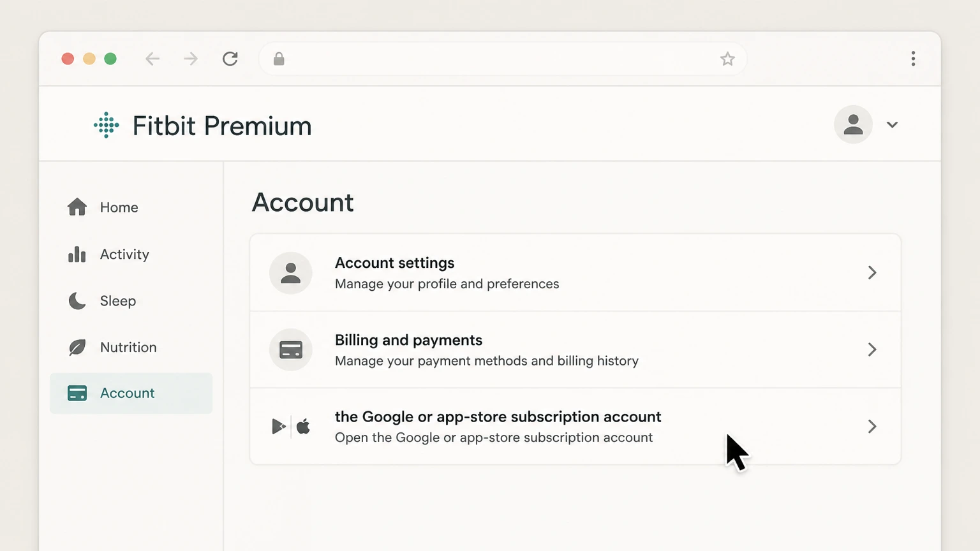Viewport: 980px width, 551px height.
Task: Open the user profile avatar
Action: point(853,124)
